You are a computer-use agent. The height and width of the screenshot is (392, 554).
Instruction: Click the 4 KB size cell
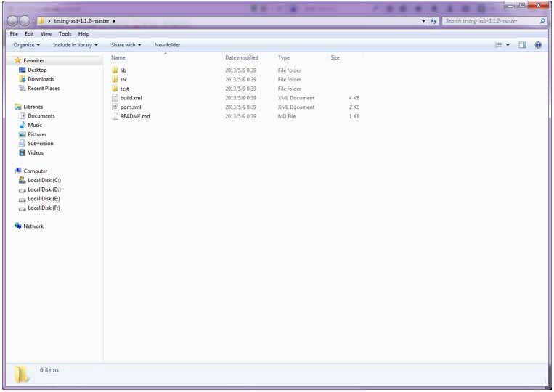point(354,98)
